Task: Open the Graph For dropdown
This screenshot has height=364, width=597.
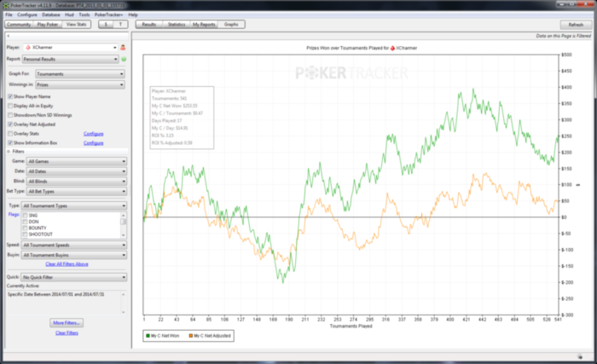Action: [x=80, y=74]
